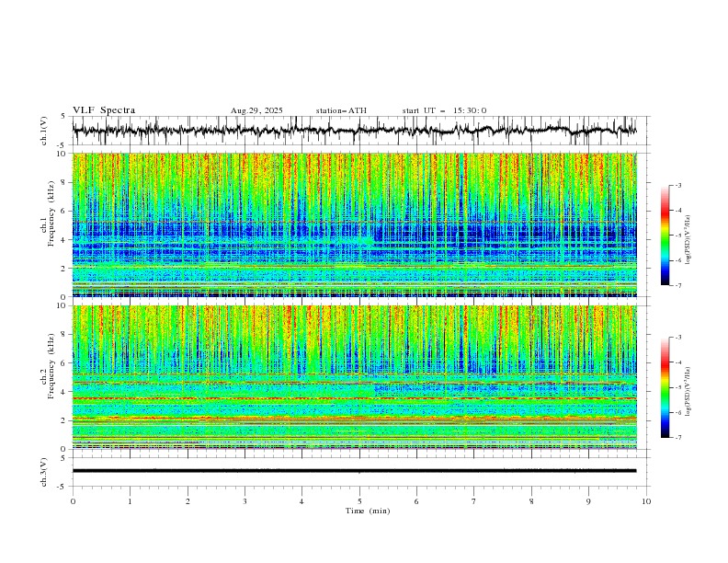The height and width of the screenshot is (563, 728).
Task: Click the date 'Aug.29, 2025'
Action: [x=256, y=110]
